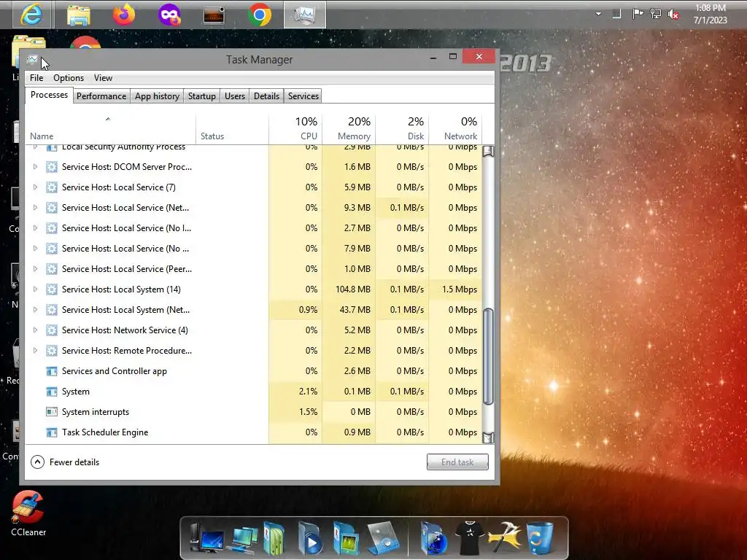The height and width of the screenshot is (560, 747).
Task: Click gear icon of DCOM Server Process
Action: 52,167
